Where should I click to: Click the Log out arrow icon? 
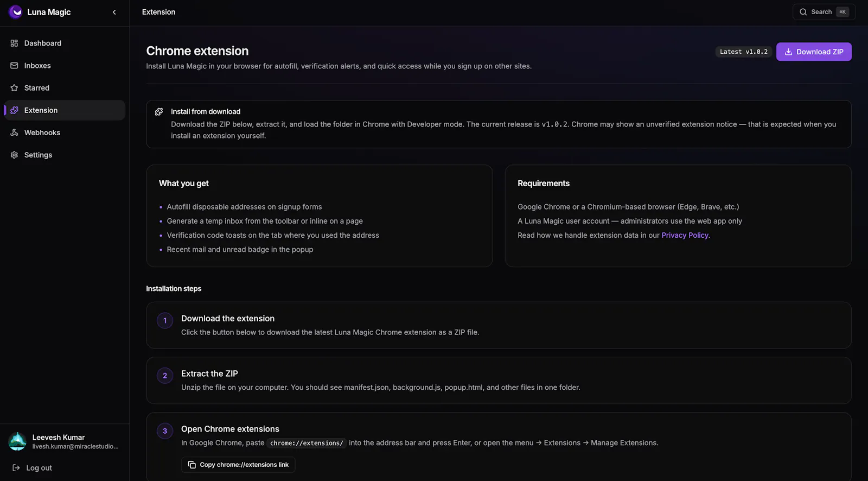tap(16, 468)
